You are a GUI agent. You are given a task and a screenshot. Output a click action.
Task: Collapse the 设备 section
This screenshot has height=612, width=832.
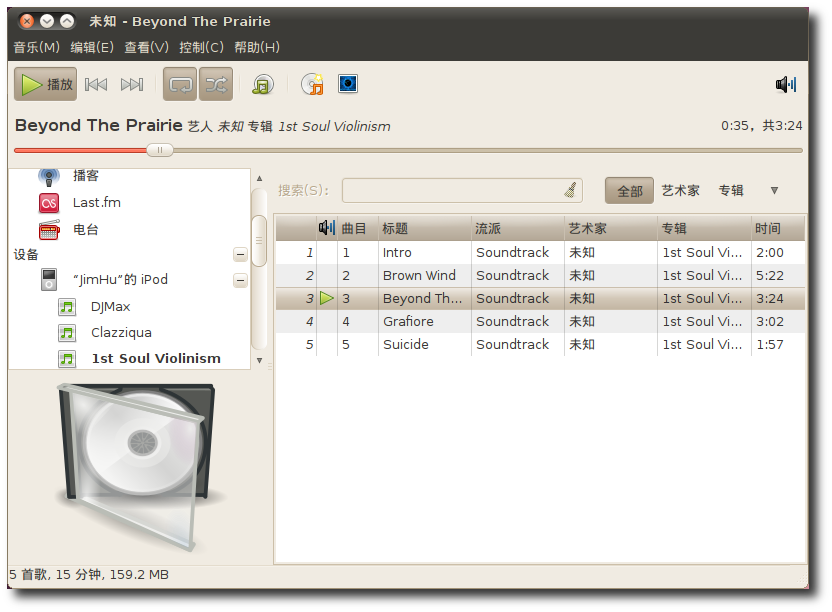[240, 255]
